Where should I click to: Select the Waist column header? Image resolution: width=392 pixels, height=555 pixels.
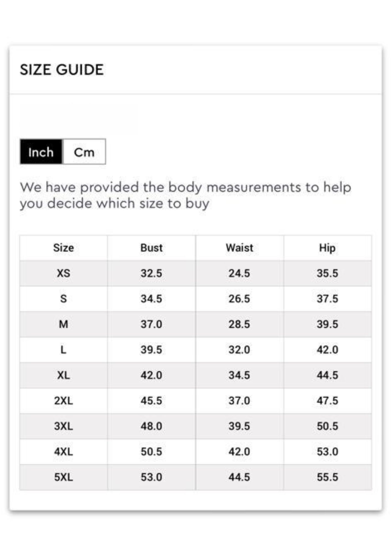240,248
